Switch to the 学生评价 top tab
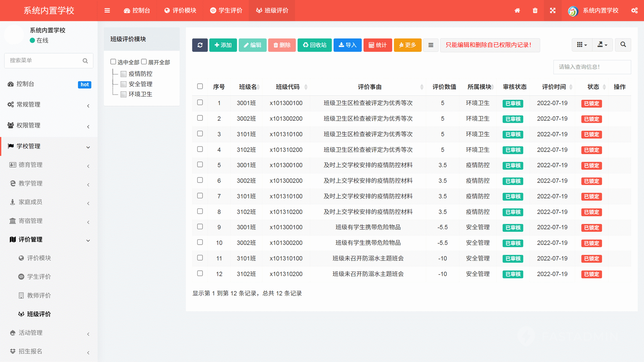The image size is (644, 362). point(226,10)
